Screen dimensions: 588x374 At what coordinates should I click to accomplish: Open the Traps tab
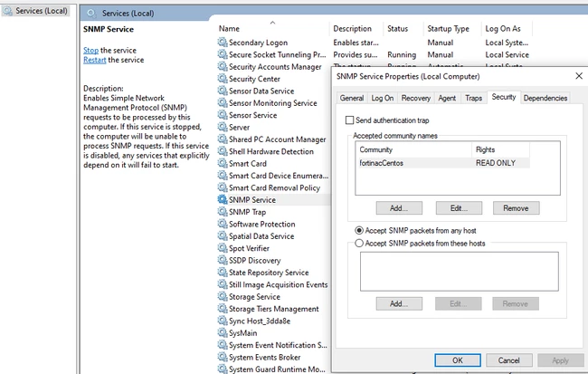[473, 98]
